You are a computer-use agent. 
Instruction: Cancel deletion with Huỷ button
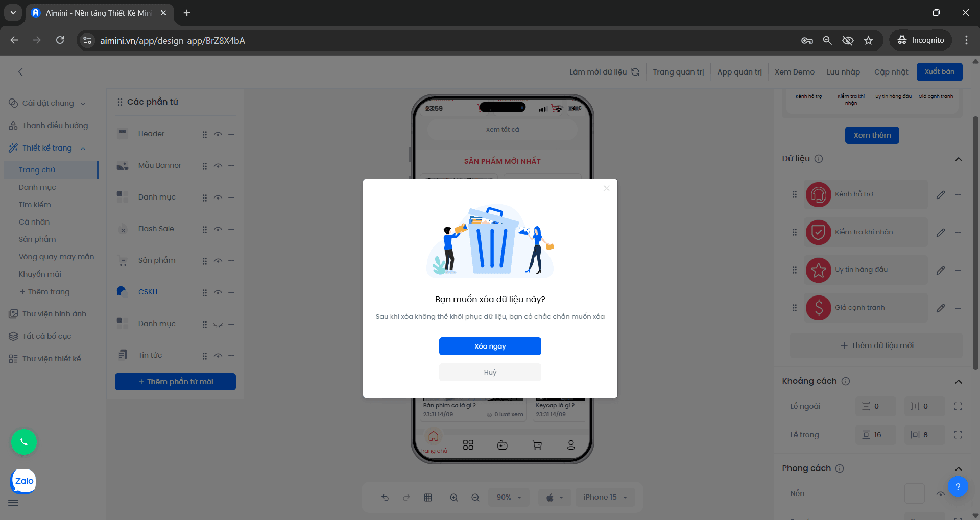pos(490,372)
